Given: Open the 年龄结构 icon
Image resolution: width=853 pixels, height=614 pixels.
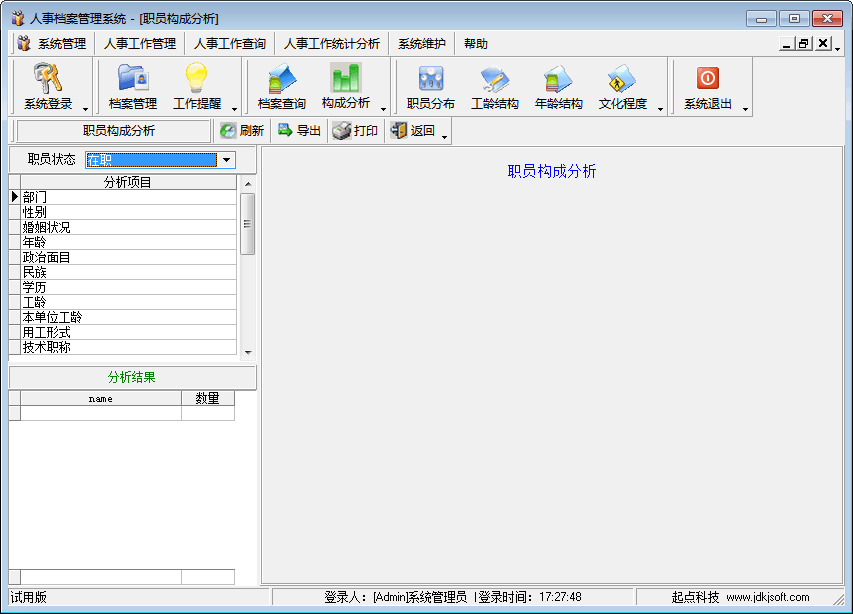Looking at the screenshot, I should click(x=558, y=78).
